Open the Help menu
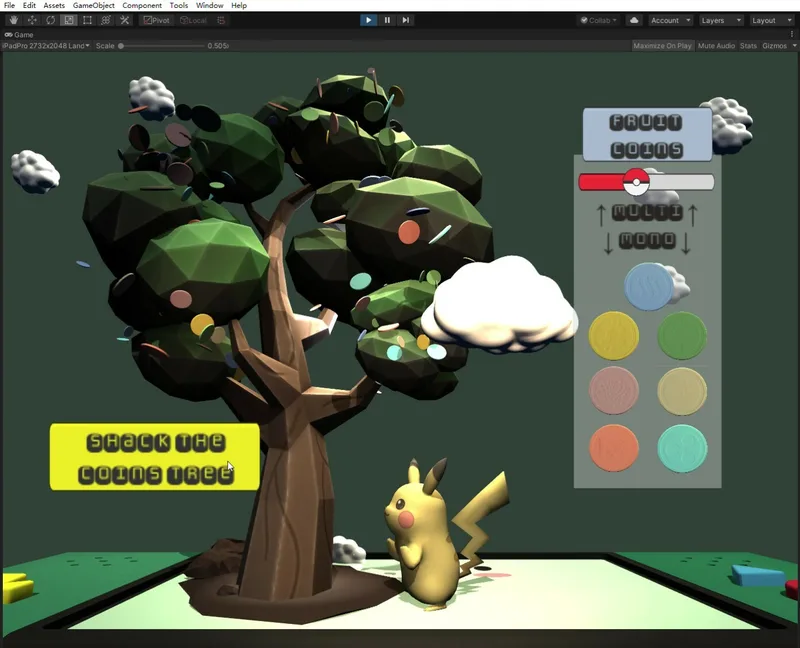Screen dimensions: 800x648 click(x=239, y=5)
